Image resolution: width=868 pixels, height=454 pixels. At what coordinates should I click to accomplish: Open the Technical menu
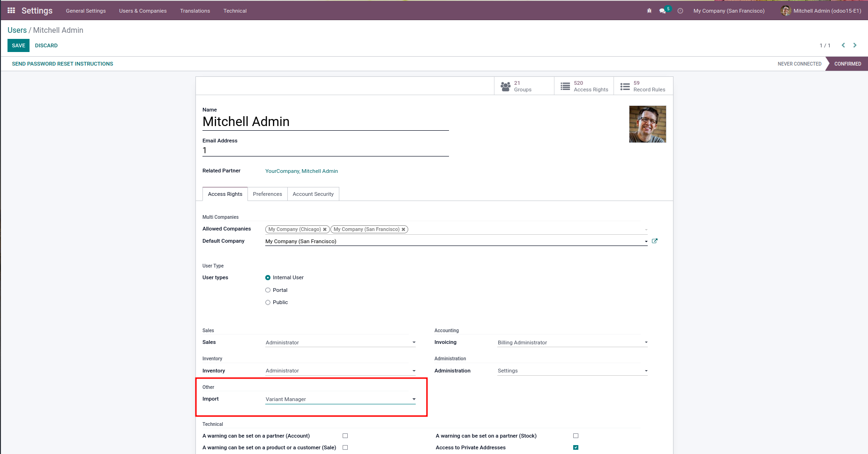point(235,11)
